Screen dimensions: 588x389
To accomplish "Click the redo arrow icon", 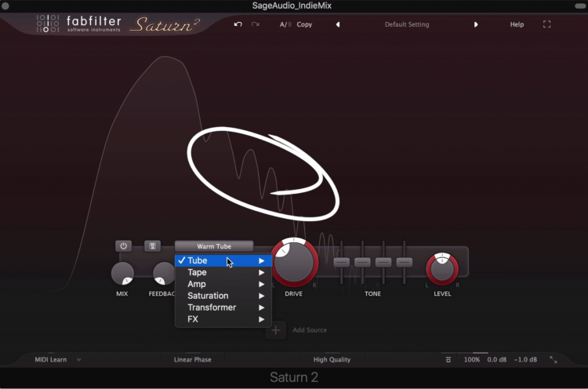I will tap(256, 24).
